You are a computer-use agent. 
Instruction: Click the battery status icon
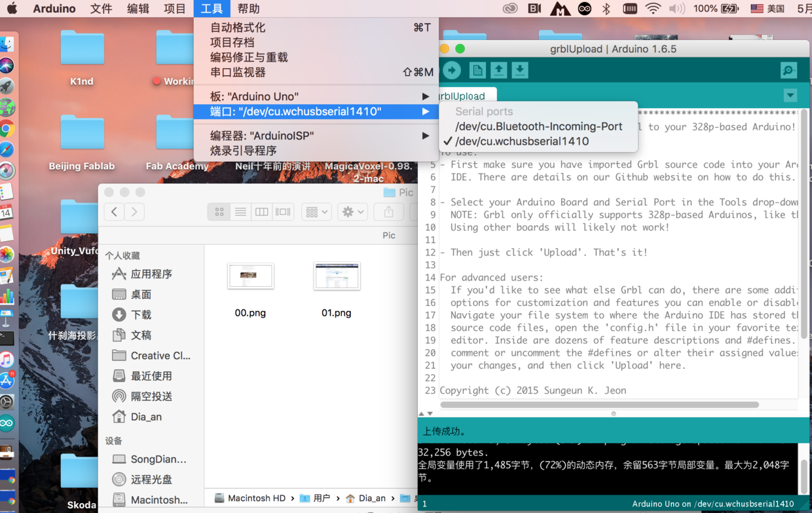729,9
